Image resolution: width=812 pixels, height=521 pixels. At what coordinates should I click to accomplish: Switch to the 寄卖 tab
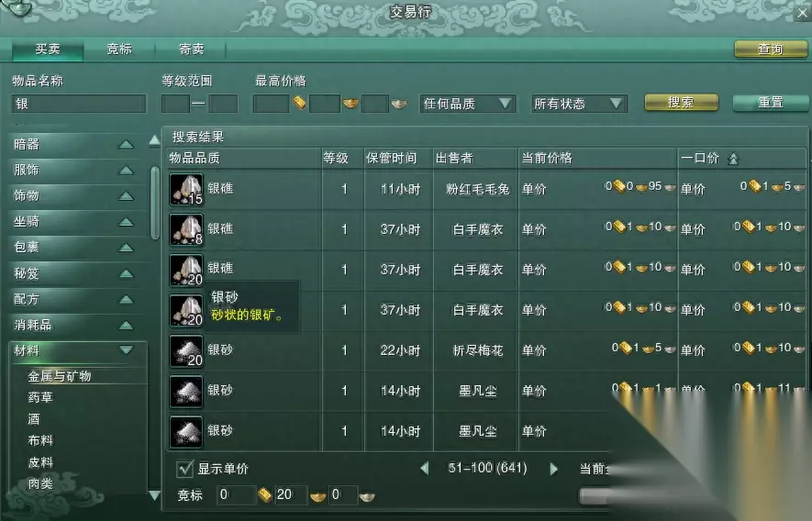point(192,50)
